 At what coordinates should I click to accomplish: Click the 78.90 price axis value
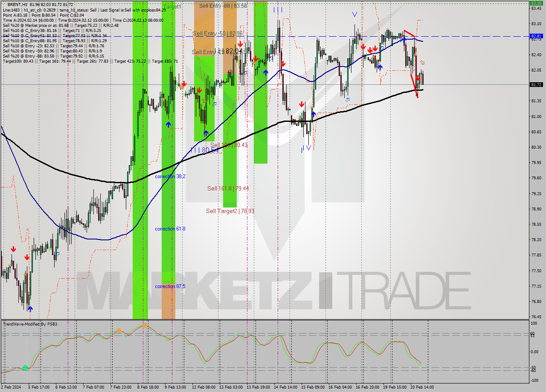pos(536,209)
